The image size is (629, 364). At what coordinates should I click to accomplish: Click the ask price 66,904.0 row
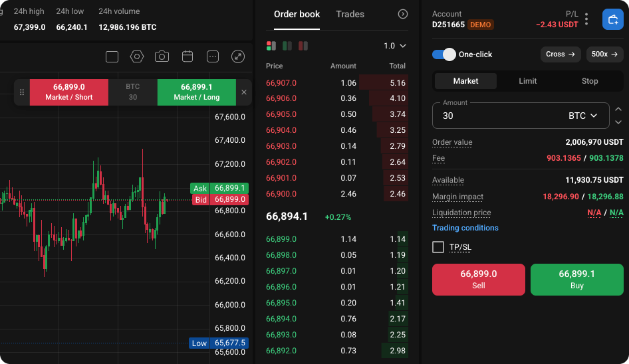click(x=337, y=130)
